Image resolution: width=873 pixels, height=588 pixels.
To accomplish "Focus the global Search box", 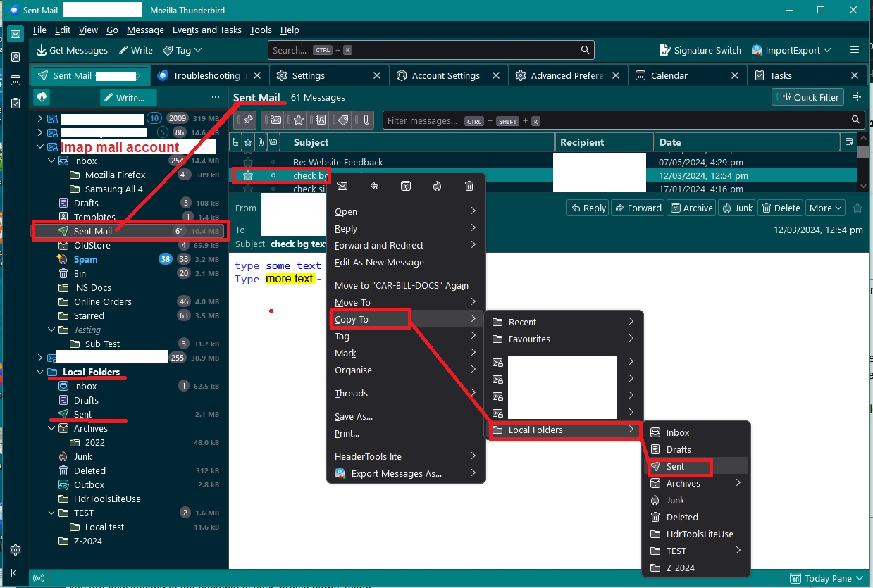I will [431, 50].
